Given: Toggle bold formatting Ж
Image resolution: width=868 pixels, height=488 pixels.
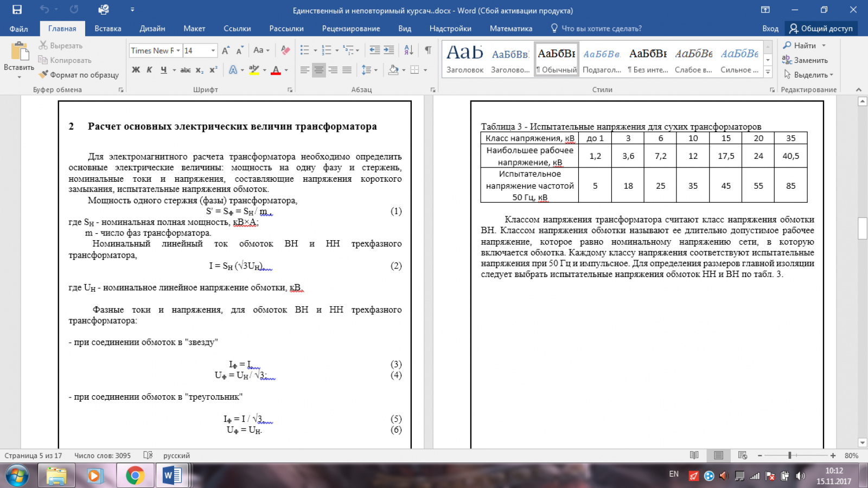Looking at the screenshot, I should (x=136, y=70).
